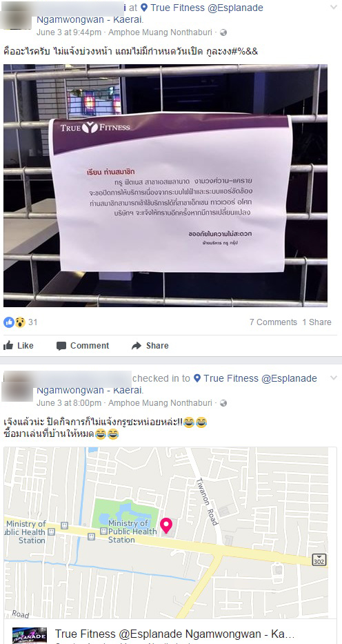Click the public globe icon on second post
The height and width of the screenshot is (644, 342).
pos(223,403)
